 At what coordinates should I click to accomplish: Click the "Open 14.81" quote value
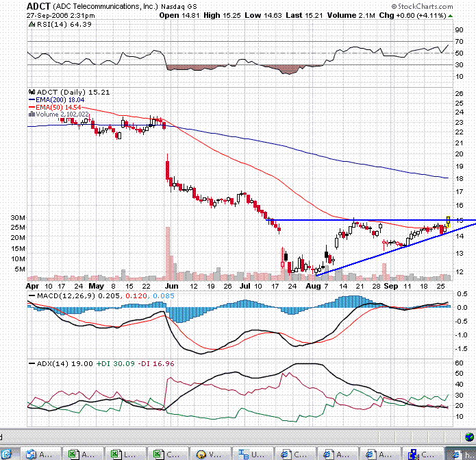point(179,15)
